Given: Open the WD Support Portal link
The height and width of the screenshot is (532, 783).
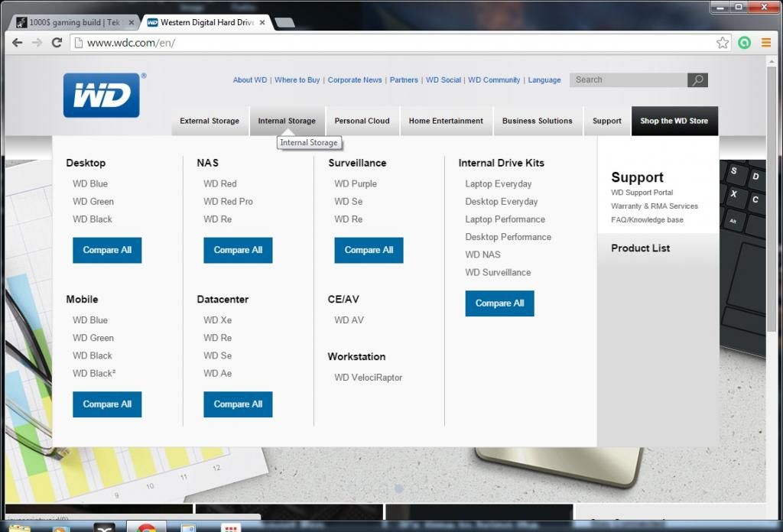Looking at the screenshot, I should coord(642,193).
